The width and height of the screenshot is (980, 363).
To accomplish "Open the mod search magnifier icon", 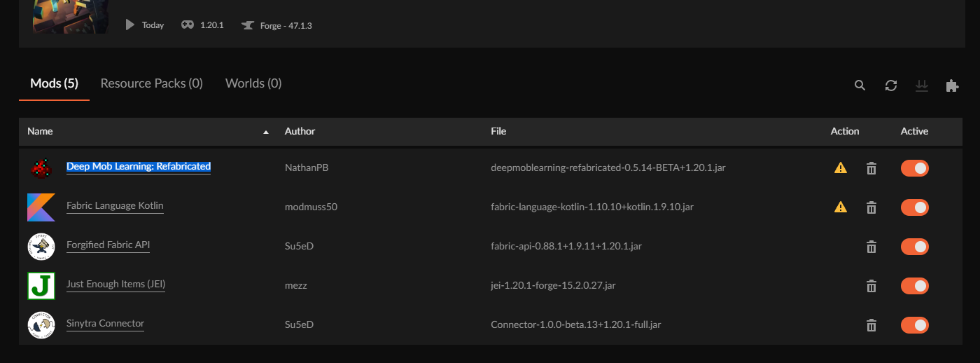I will tap(860, 85).
